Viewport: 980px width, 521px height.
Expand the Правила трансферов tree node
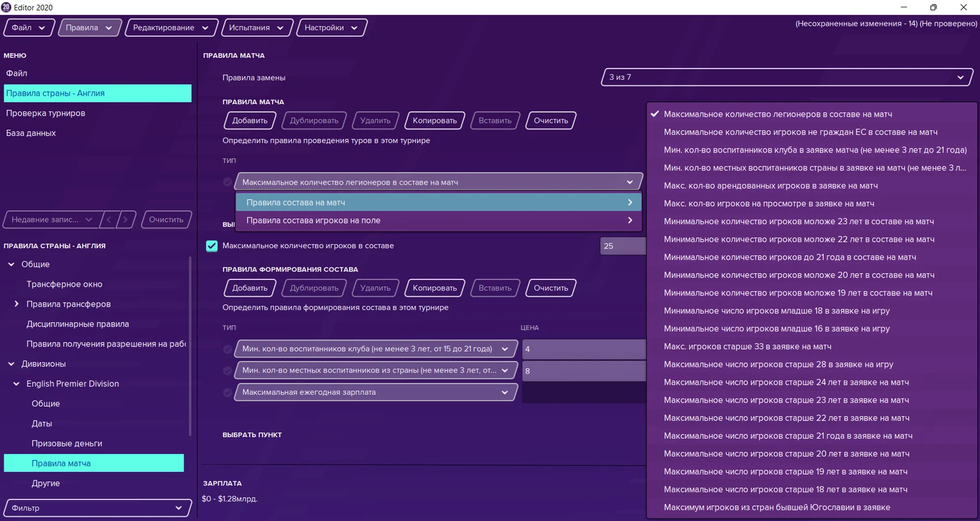(x=17, y=304)
